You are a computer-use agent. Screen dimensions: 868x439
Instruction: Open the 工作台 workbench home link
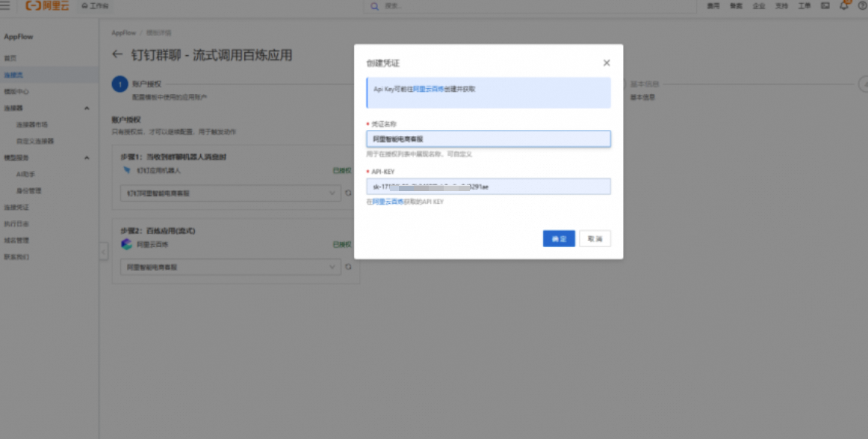pos(95,5)
